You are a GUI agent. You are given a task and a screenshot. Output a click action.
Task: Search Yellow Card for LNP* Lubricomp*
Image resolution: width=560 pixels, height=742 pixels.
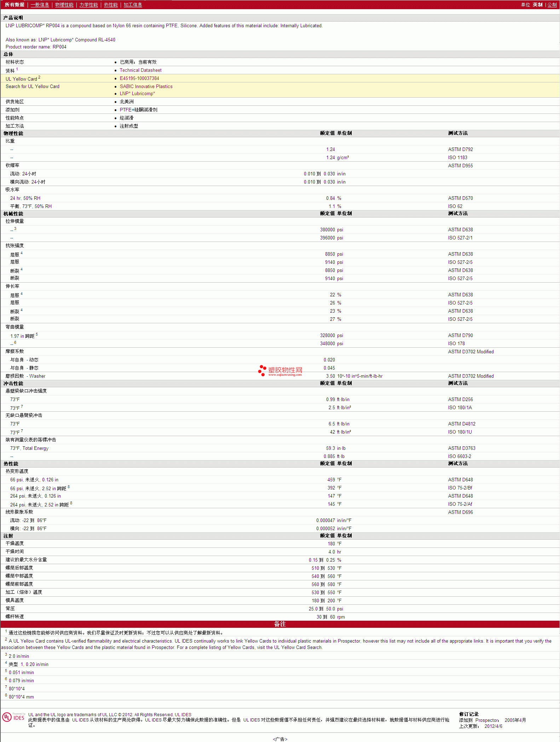click(137, 94)
